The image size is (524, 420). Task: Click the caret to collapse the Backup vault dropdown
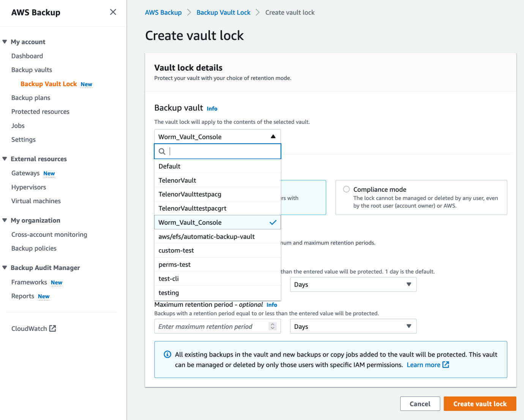273,136
